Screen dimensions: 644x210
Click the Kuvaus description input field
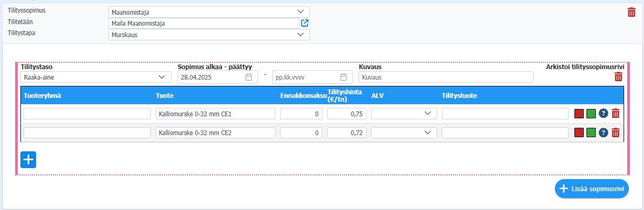tap(446, 77)
